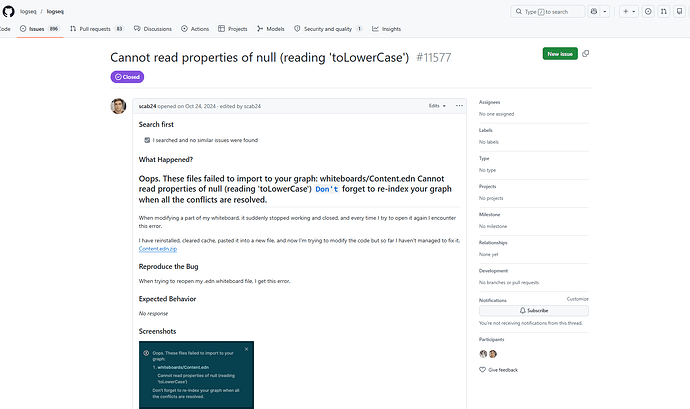This screenshot has height=409, width=690.
Task: Open the Copilot icon in header
Action: 594,11
